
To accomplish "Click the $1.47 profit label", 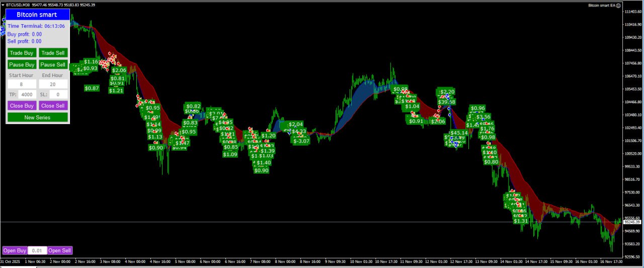I will point(182,143).
